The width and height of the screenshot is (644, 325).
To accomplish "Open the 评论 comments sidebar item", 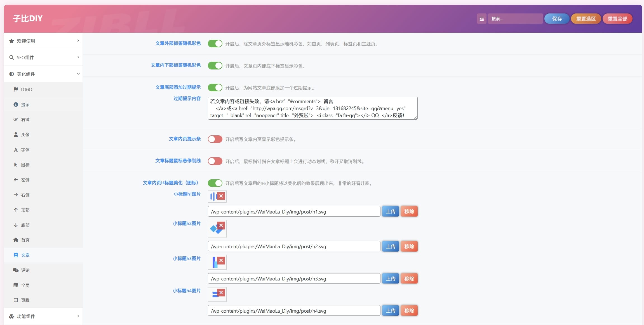I will (25, 270).
